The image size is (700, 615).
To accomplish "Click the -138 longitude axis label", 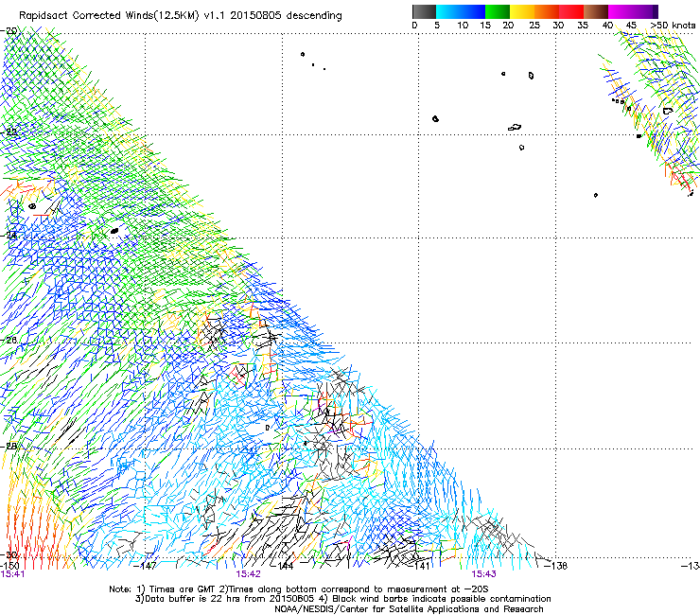I will pos(556,566).
